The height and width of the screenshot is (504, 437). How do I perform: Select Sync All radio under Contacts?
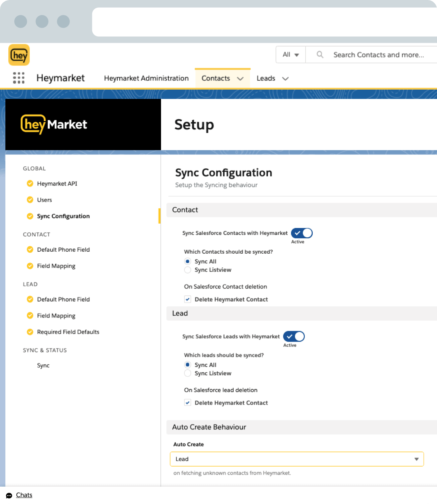[x=188, y=261]
